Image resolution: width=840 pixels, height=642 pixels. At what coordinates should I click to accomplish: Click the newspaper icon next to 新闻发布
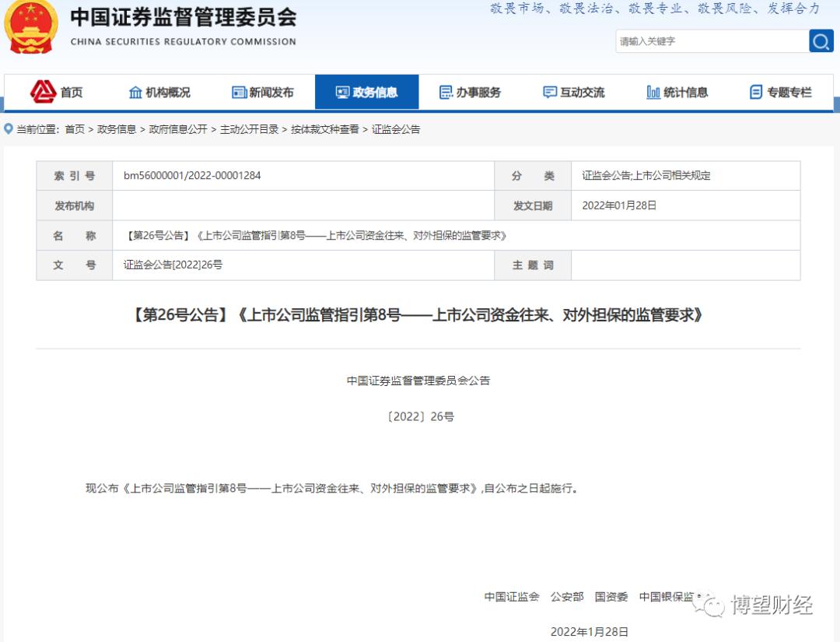coord(238,92)
